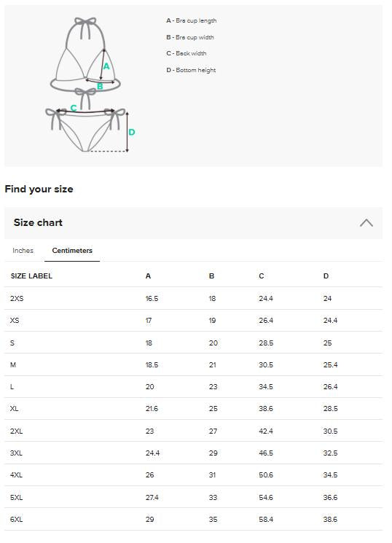Click the D column header
Screen dimensions: 392x543
coord(326,276)
